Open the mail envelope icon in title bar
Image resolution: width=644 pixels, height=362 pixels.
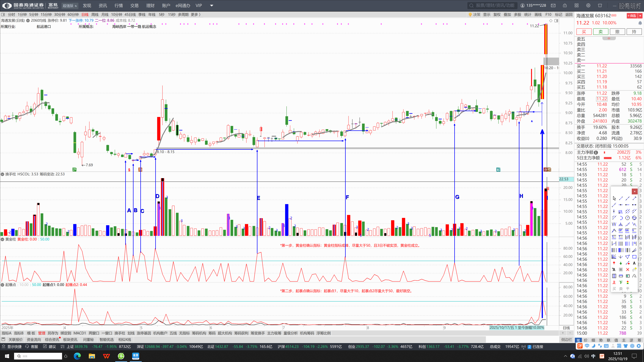[553, 6]
